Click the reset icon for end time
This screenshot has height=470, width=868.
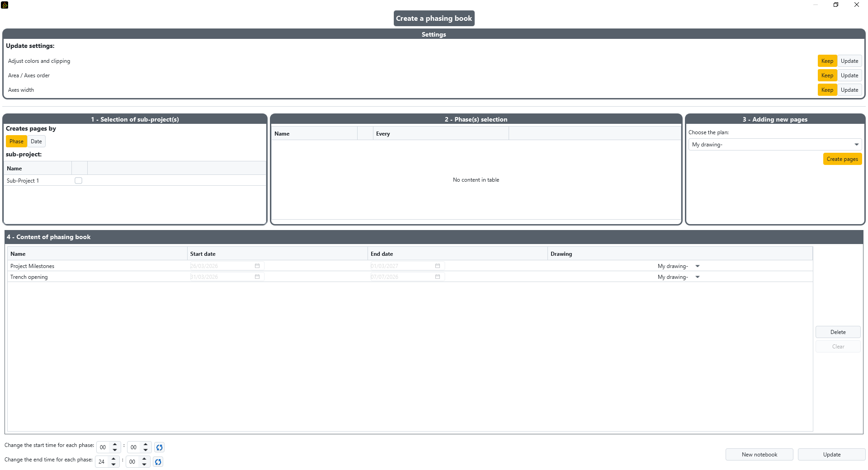pyautogui.click(x=158, y=462)
